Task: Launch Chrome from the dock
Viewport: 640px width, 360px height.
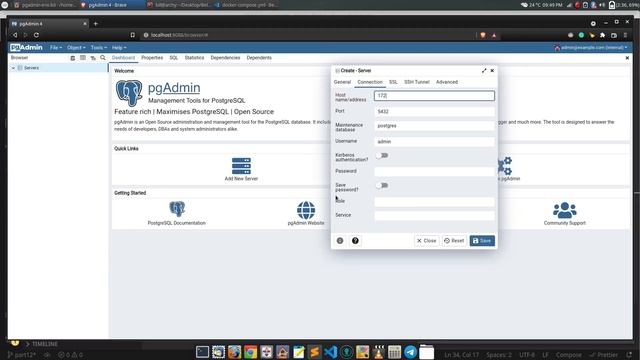Action: pyautogui.click(x=250, y=352)
